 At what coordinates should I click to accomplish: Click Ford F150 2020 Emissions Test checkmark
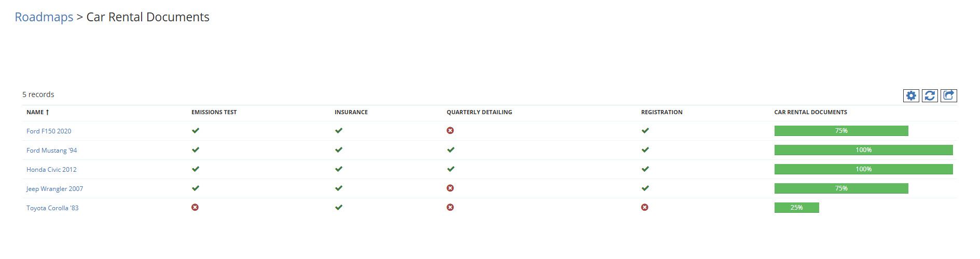point(196,130)
